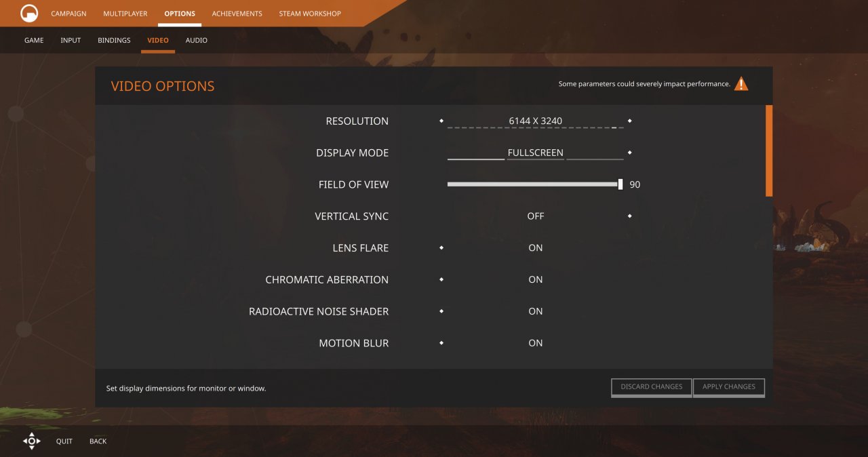The image size is (868, 457).
Task: Switch to the Video tab
Action: (158, 41)
